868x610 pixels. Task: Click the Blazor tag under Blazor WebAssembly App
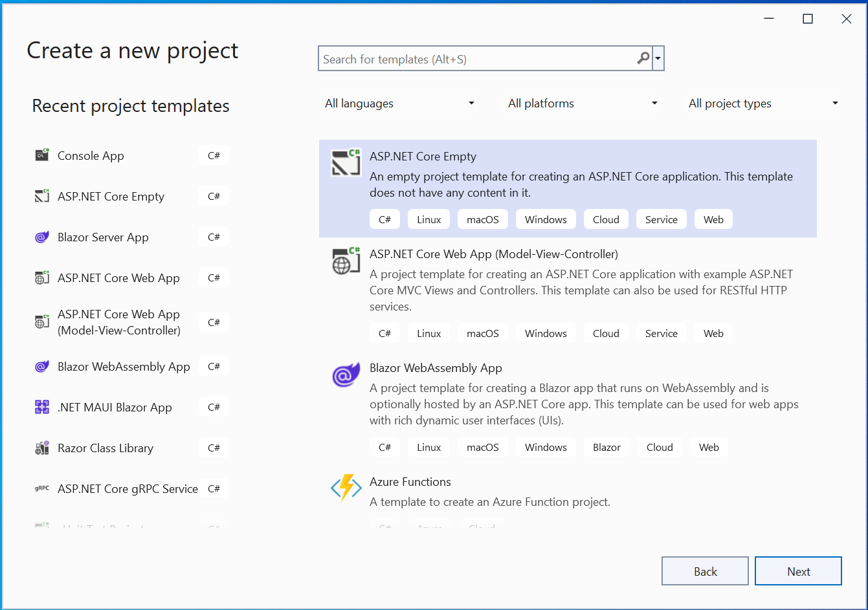(606, 447)
